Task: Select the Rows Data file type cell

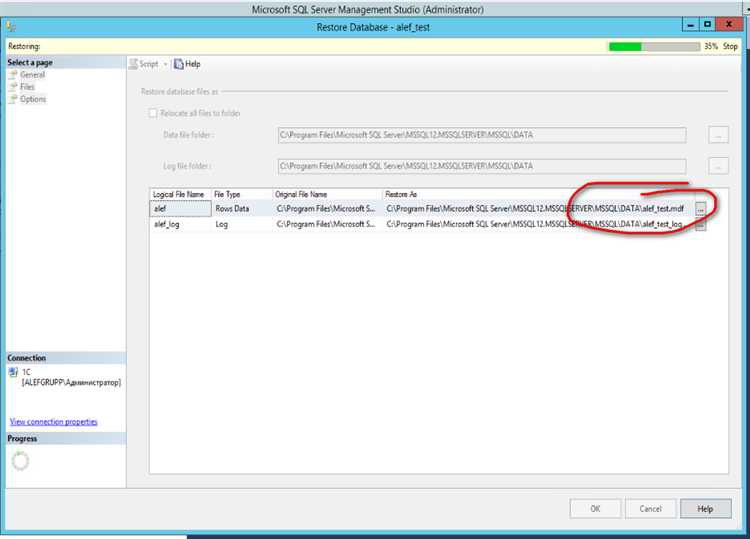Action: tap(242, 209)
